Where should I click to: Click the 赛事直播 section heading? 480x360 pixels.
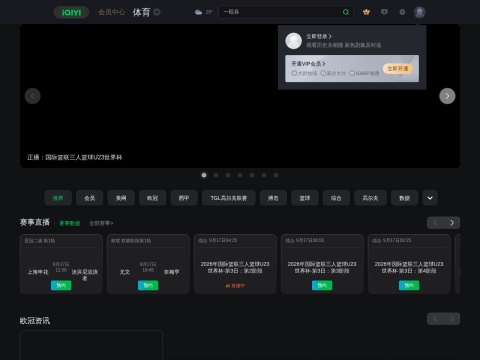click(35, 222)
